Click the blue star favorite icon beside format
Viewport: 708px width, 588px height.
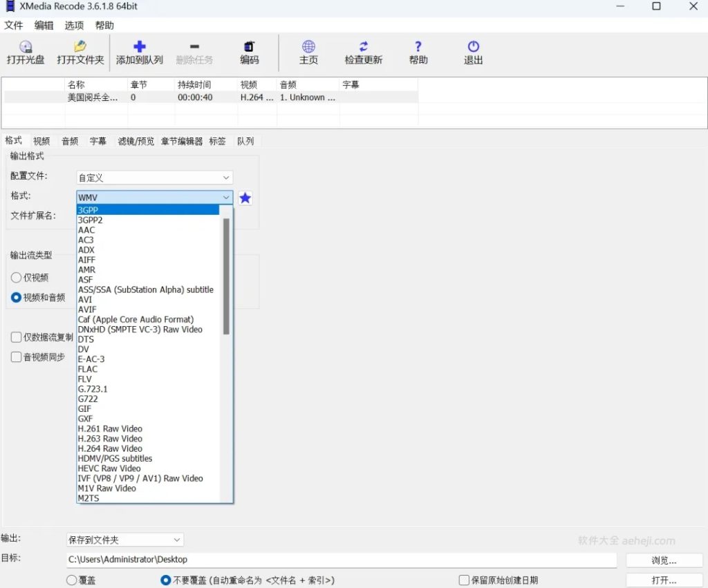[x=245, y=198]
